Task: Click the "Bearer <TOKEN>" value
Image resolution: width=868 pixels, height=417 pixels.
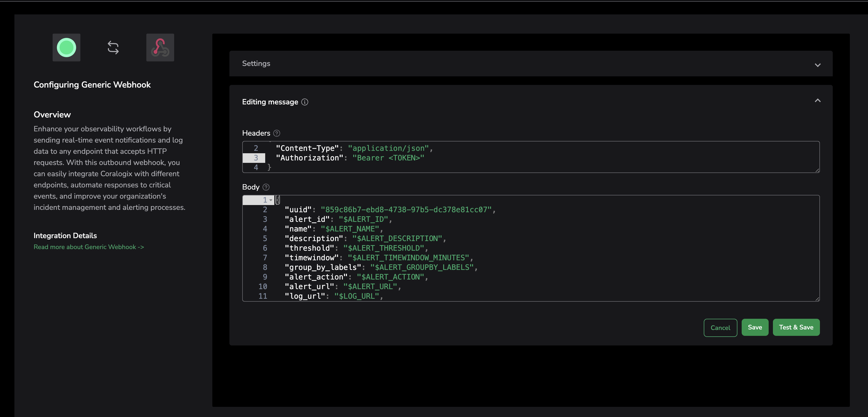Action: [x=388, y=158]
